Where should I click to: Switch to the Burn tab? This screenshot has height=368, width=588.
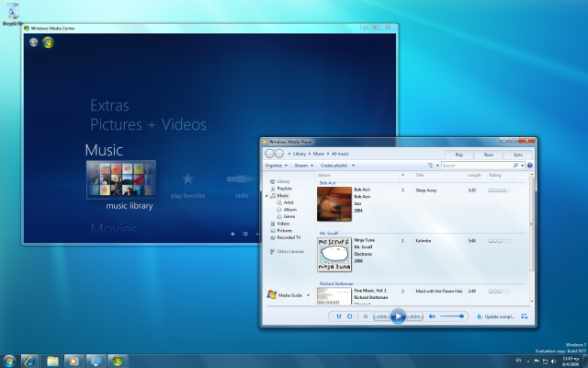pos(488,155)
